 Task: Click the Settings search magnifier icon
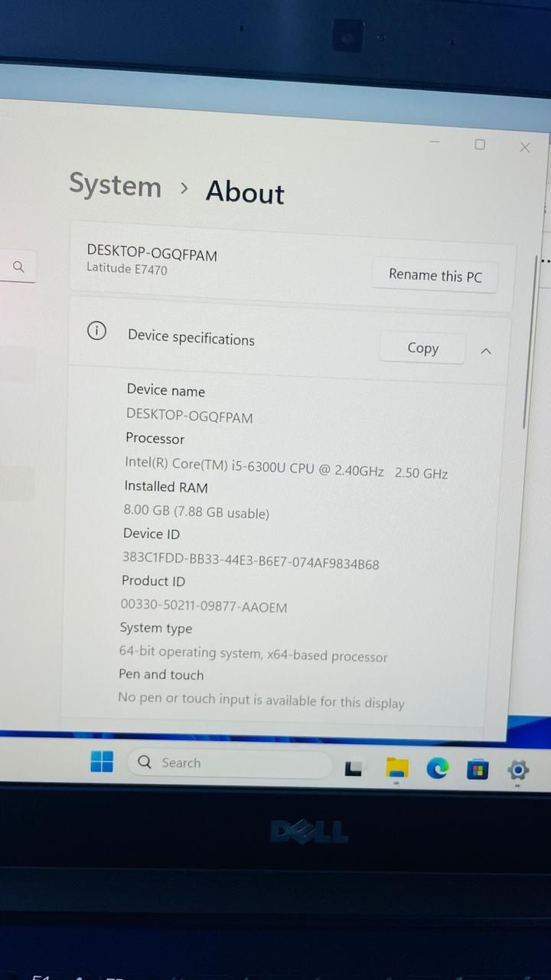tap(18, 266)
